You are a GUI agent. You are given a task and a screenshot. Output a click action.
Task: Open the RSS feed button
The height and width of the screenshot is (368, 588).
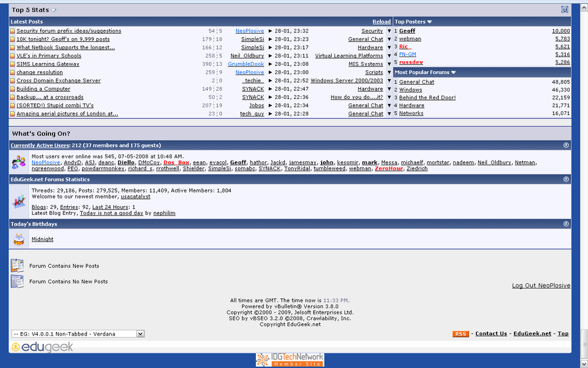[460, 334]
